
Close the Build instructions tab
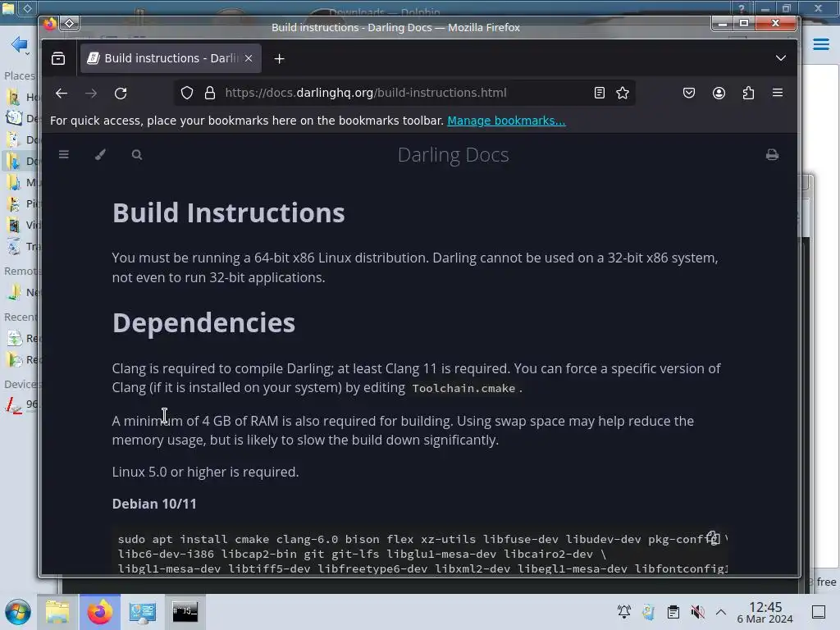249,58
